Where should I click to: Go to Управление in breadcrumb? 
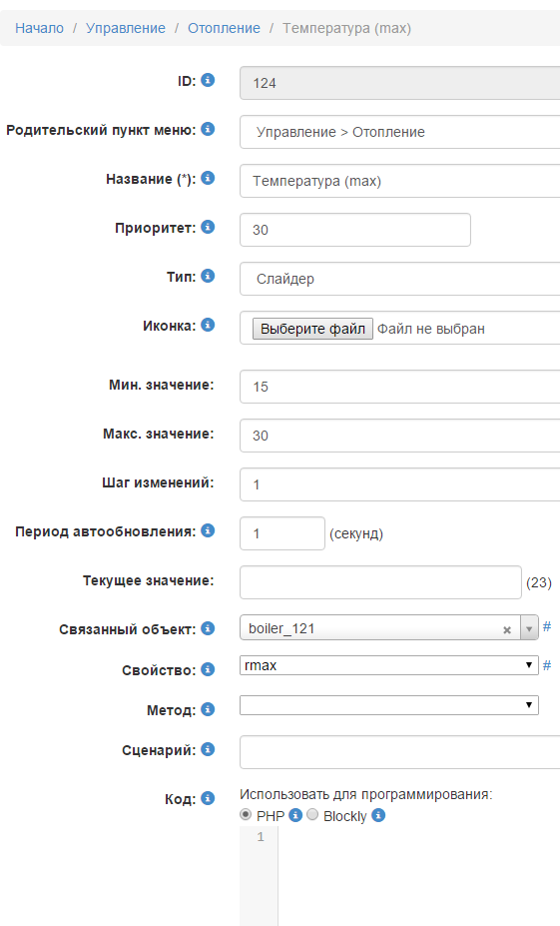(x=126, y=28)
